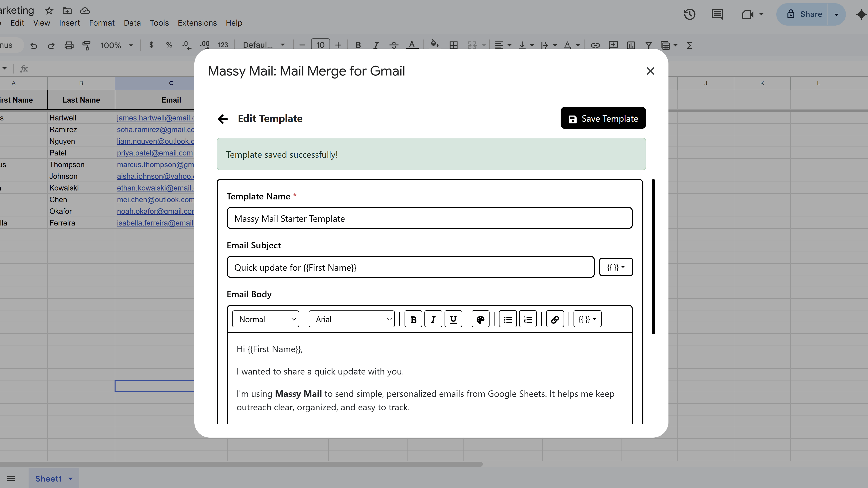The width and height of the screenshot is (868, 488).
Task: Click the Create a filter icon
Action: point(649,45)
